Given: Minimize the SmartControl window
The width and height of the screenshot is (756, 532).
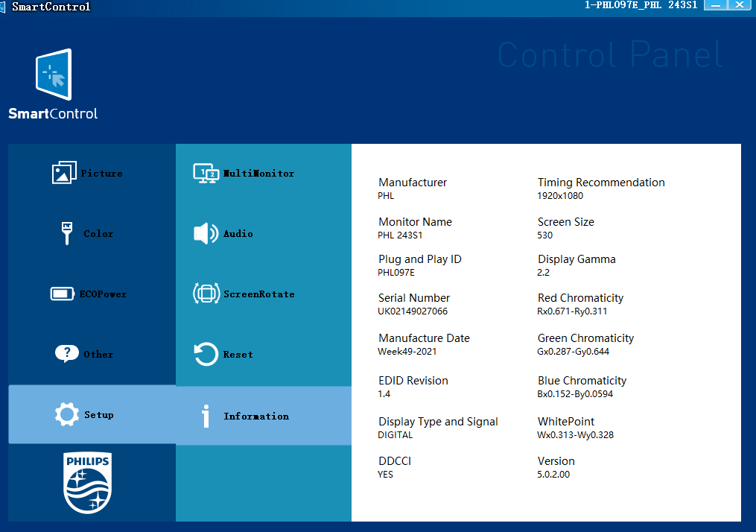Looking at the screenshot, I should [x=716, y=5].
